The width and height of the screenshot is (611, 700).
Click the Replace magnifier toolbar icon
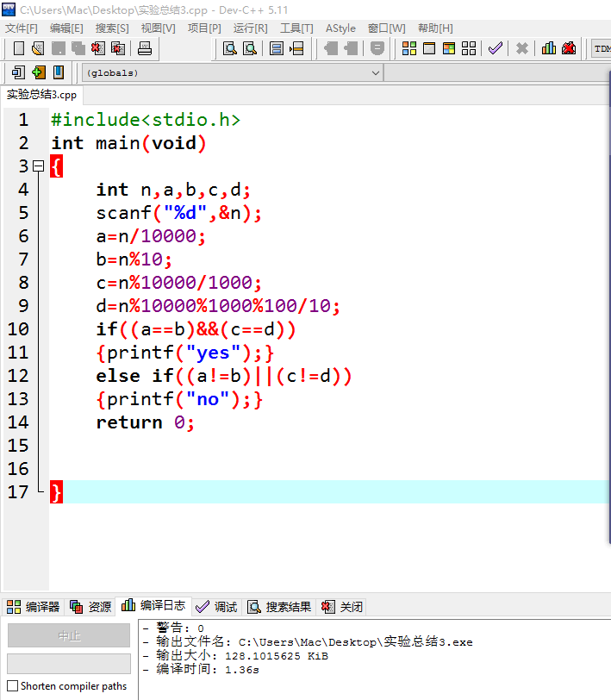[250, 48]
